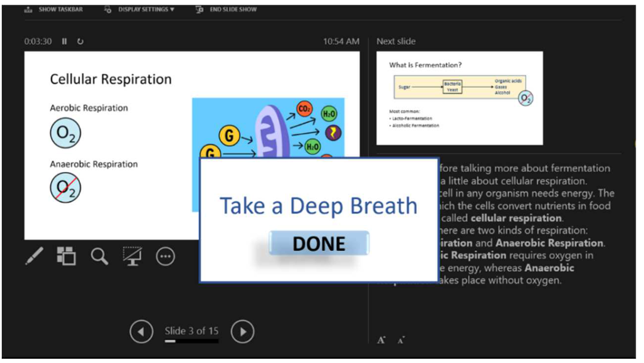Pause the presentation timer

(65, 41)
